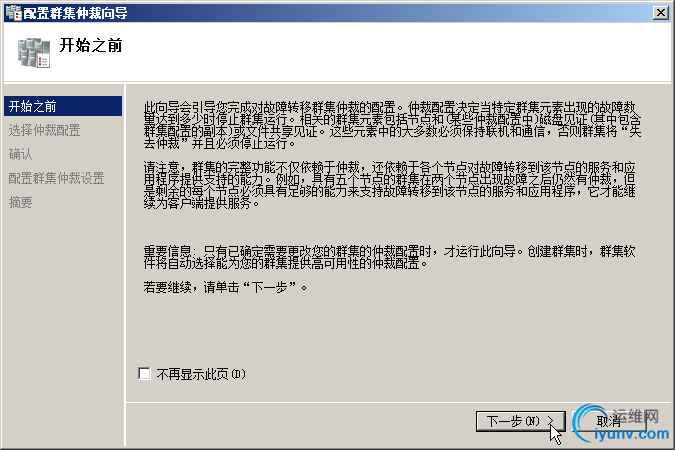This screenshot has height=450, width=675.
Task: Select the 摘要 step in sidebar
Action: coord(20,202)
